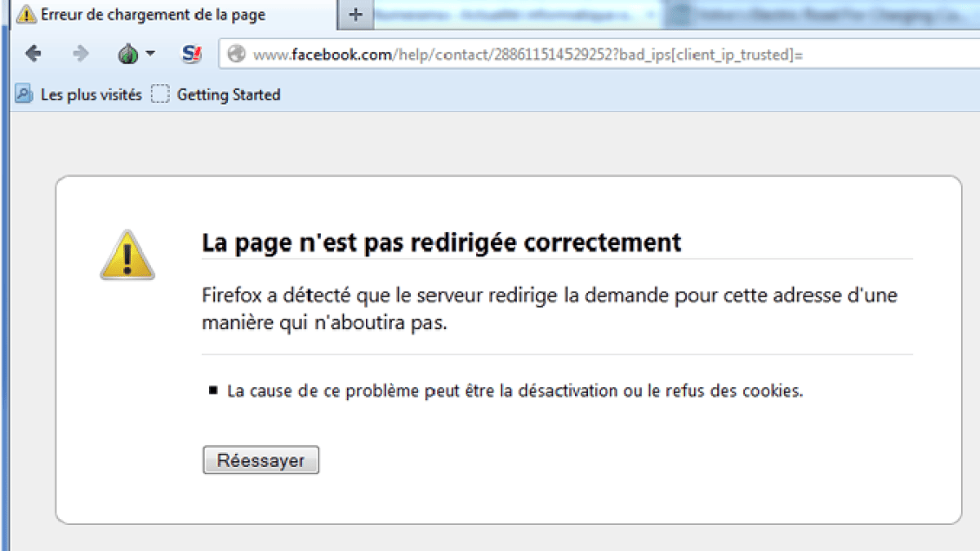
Task: Select the blurred second browser tab
Action: (519, 15)
